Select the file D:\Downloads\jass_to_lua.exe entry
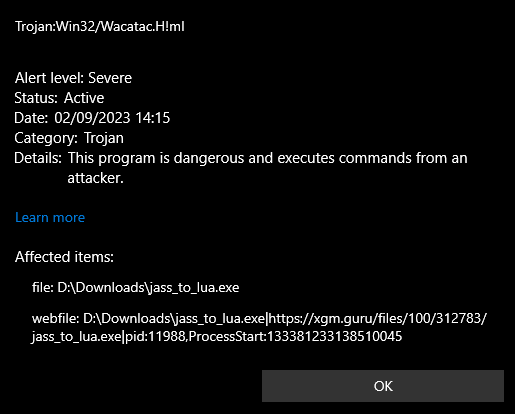515x414 pixels. 136,287
